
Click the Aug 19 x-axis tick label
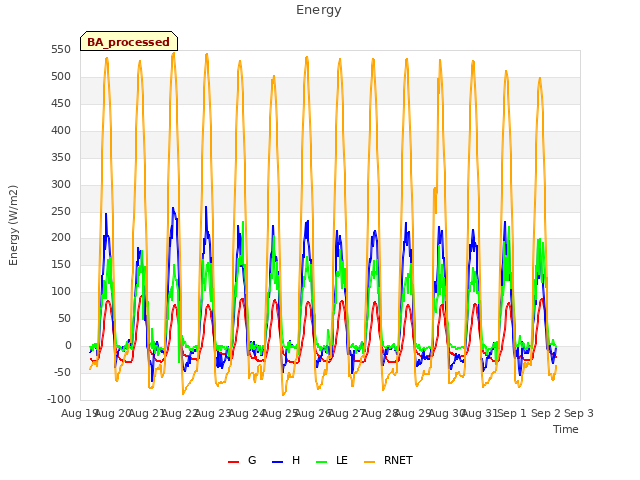79,413
